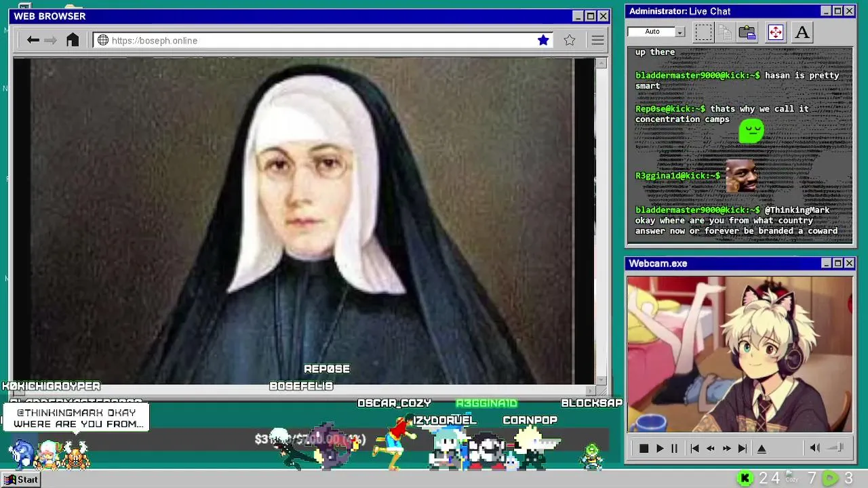Click the nun portrait image in browser
The width and height of the screenshot is (868, 488).
tap(303, 221)
